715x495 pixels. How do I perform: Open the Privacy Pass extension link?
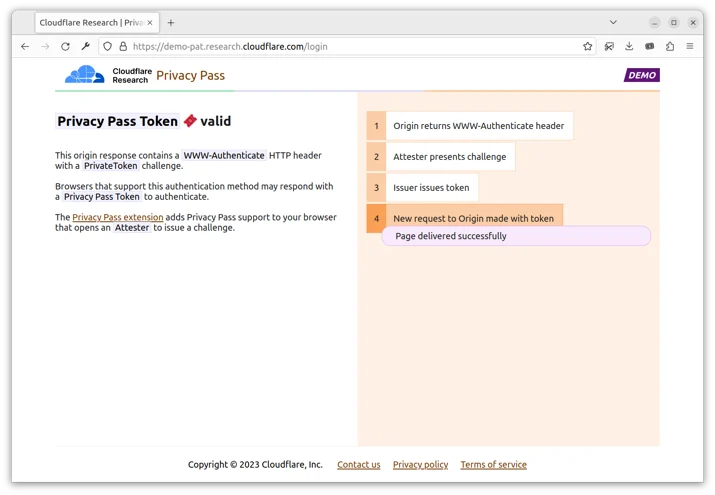pyautogui.click(x=118, y=217)
